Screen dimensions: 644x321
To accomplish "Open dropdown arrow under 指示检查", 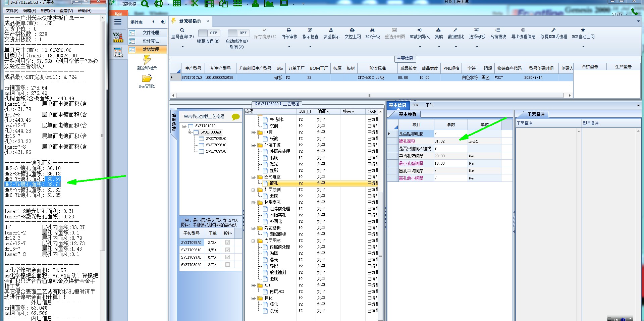I will click(310, 47).
